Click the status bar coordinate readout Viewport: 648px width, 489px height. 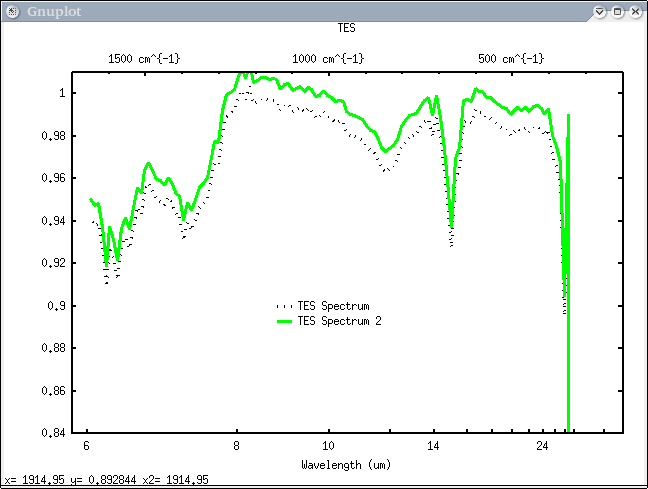(107, 480)
